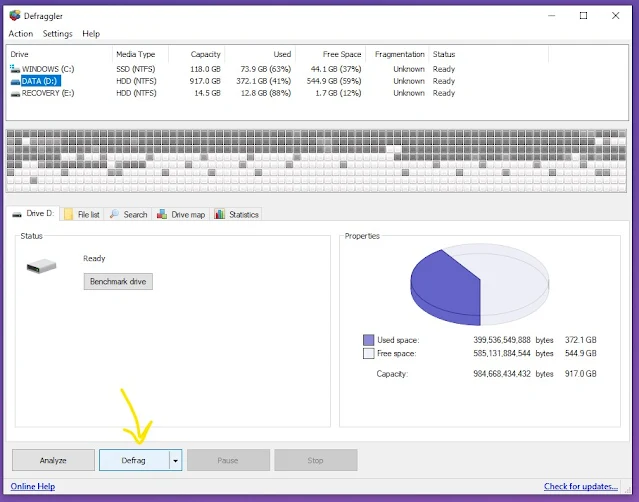Image resolution: width=639 pixels, height=502 pixels.
Task: Click the 372.1 GB (41%) used cell
Action: click(264, 81)
